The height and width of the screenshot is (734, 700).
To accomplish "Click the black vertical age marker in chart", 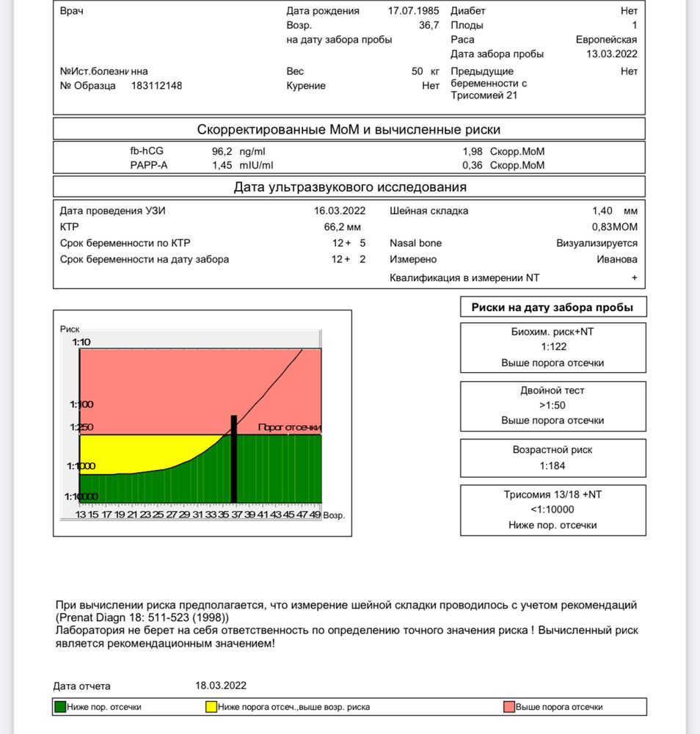I will 234,459.
